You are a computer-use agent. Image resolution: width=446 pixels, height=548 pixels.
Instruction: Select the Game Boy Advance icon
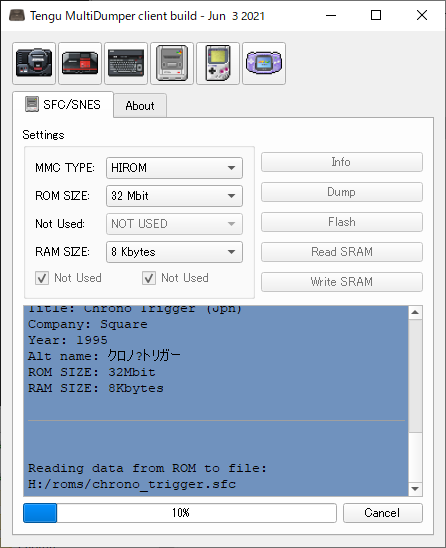point(264,63)
